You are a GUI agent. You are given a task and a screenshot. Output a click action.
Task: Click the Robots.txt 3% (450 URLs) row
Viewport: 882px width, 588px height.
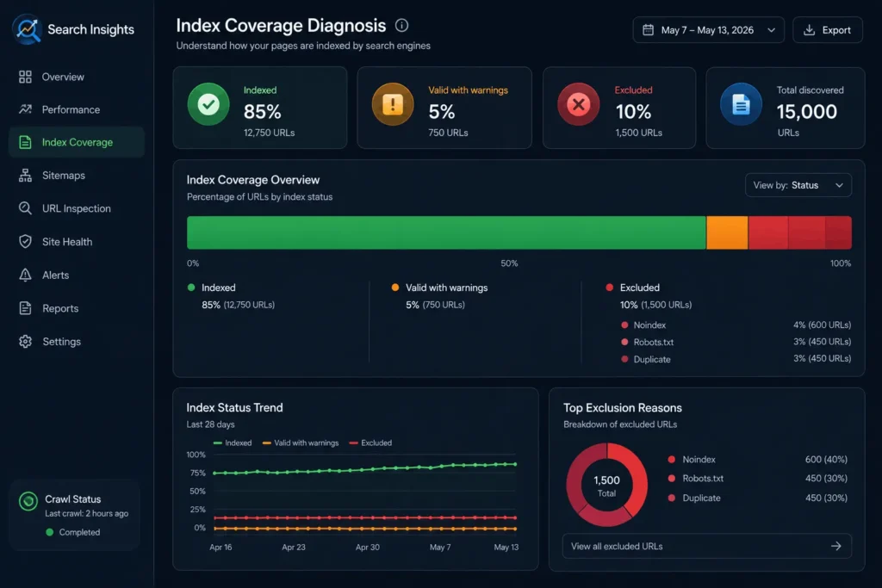coord(736,342)
